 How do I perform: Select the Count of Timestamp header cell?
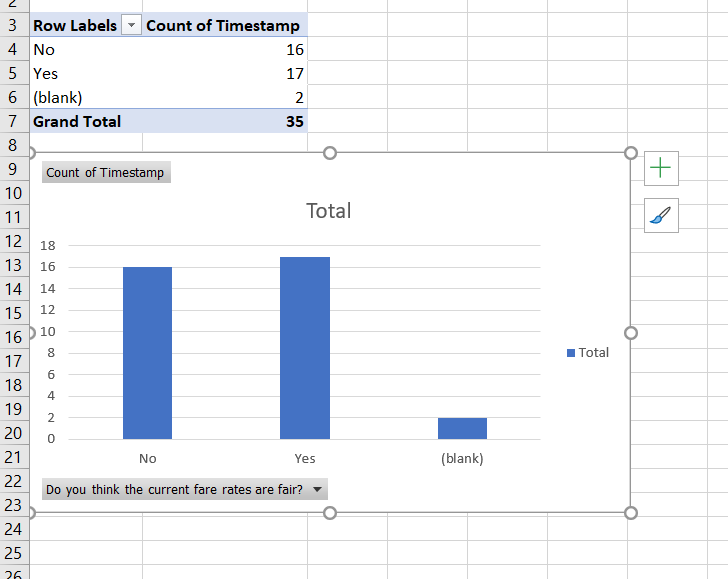222,26
